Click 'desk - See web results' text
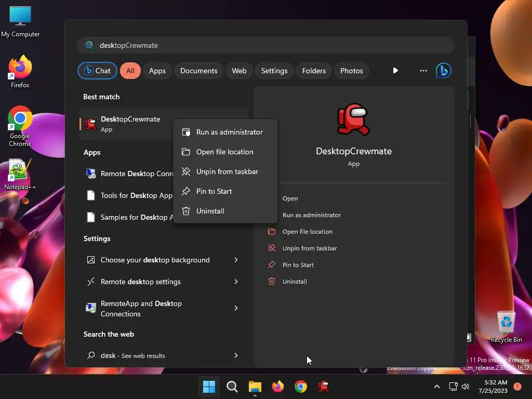The image size is (532, 399). (x=132, y=355)
